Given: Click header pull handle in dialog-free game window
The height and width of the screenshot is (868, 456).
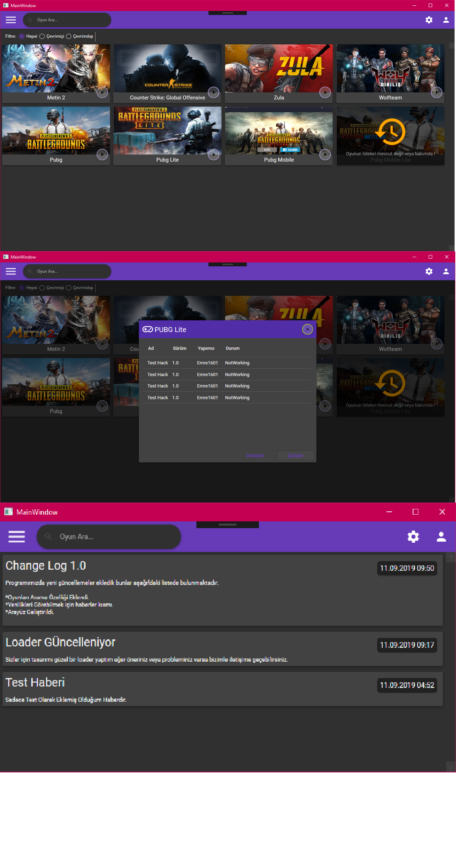Looking at the screenshot, I should point(228,13).
